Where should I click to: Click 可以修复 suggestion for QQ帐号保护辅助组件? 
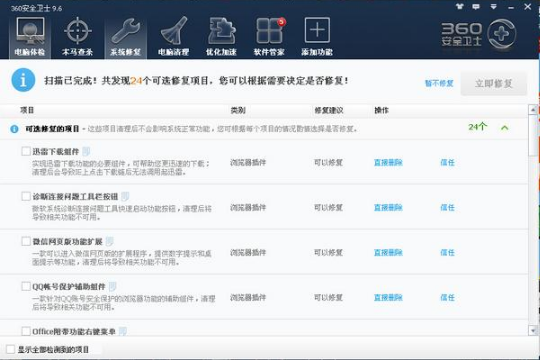pyautogui.click(x=328, y=298)
